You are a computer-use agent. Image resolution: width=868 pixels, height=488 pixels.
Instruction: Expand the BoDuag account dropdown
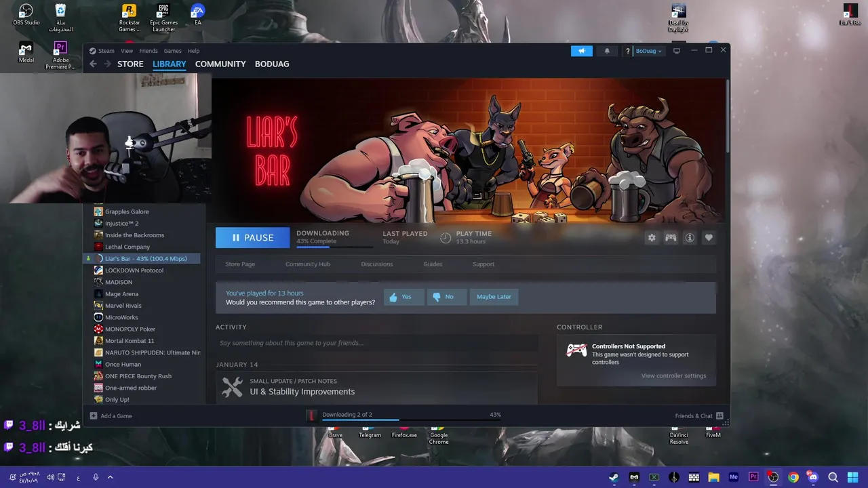pos(648,51)
